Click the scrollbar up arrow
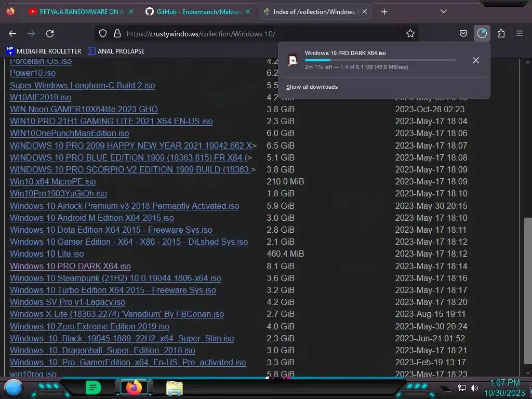 point(528,62)
